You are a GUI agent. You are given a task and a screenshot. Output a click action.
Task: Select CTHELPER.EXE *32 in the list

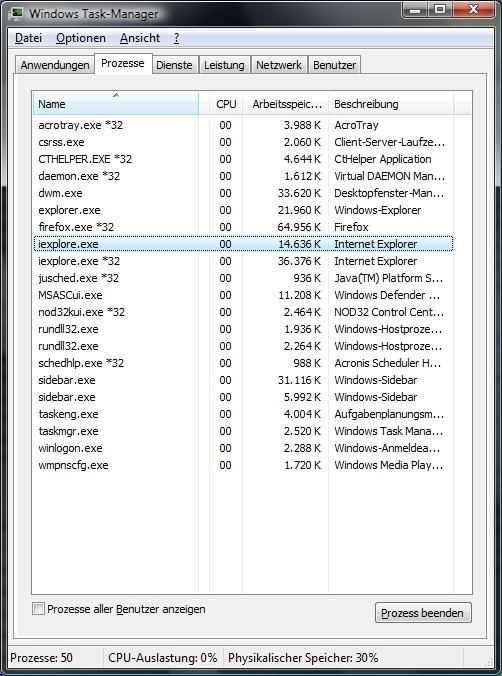(x=243, y=159)
